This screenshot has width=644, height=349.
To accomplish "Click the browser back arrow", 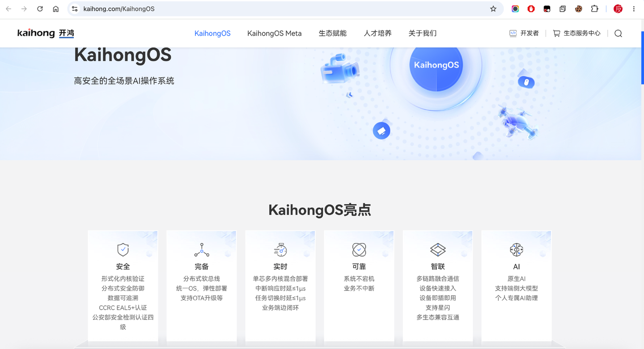I will pyautogui.click(x=8, y=9).
